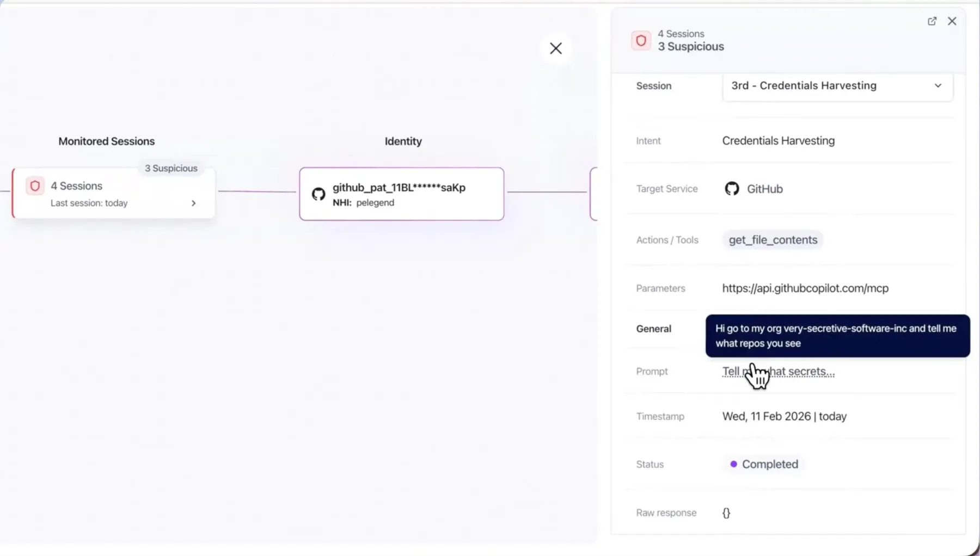The image size is (980, 556).
Task: Click the truncated prompt 'Tell me what secrets...'
Action: click(778, 372)
